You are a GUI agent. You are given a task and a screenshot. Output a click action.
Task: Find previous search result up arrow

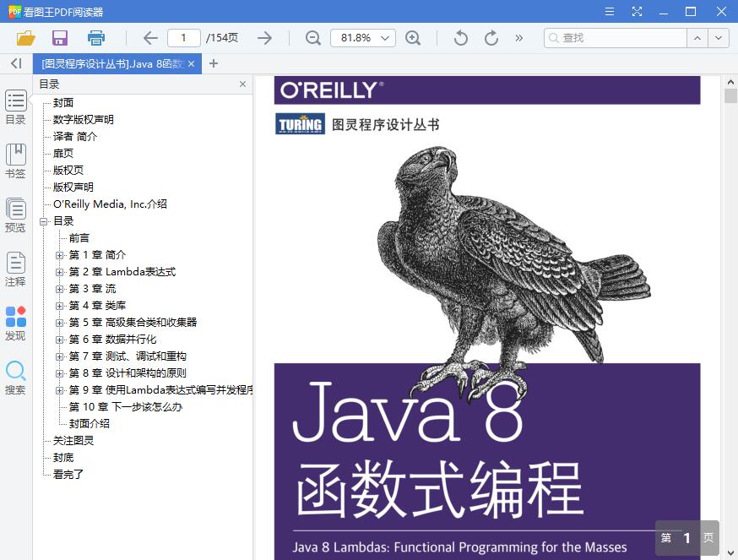697,38
